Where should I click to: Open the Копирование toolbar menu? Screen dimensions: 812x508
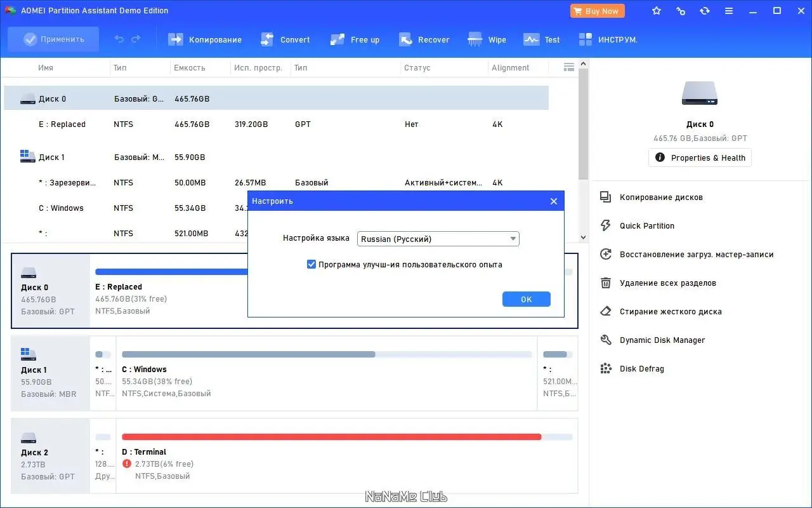coord(204,39)
